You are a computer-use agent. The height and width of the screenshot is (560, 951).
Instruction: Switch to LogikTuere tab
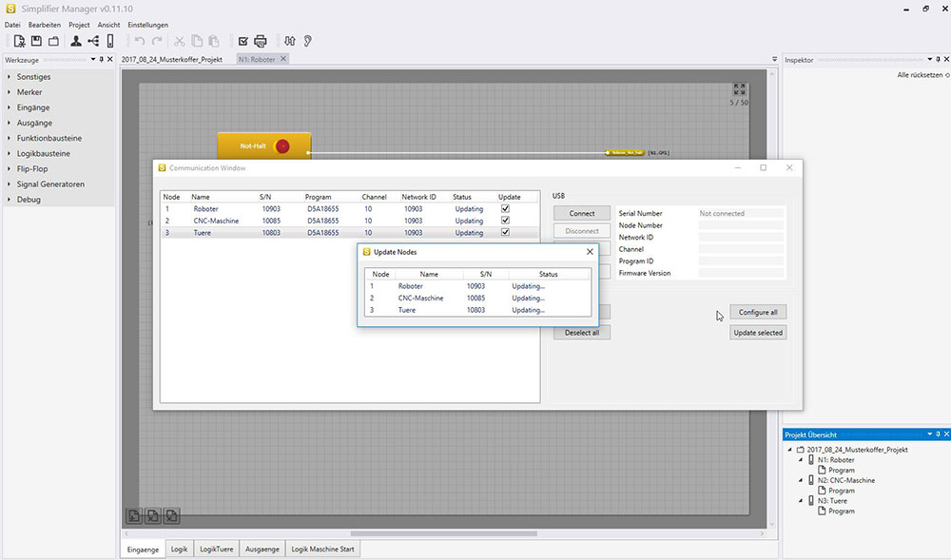point(217,550)
